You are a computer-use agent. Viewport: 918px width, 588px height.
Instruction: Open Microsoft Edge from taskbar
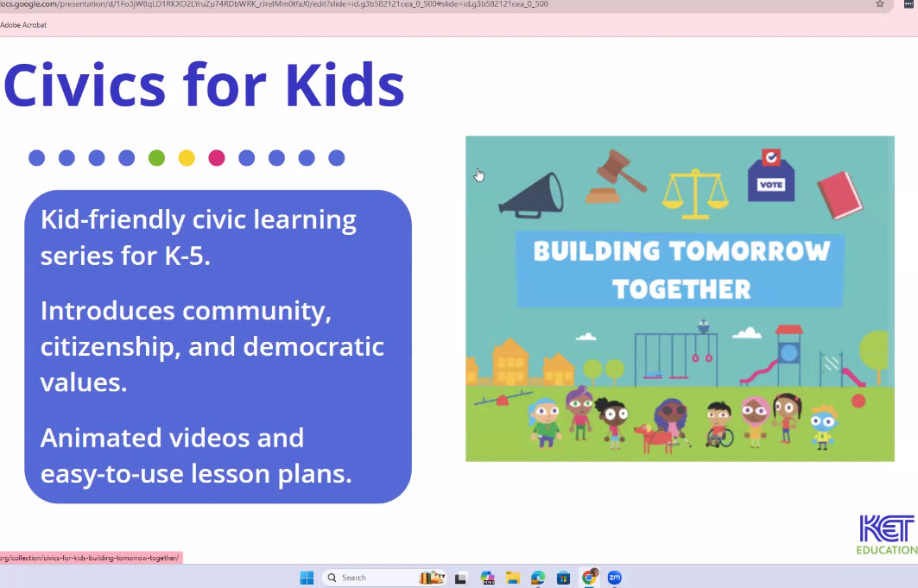pos(538,578)
